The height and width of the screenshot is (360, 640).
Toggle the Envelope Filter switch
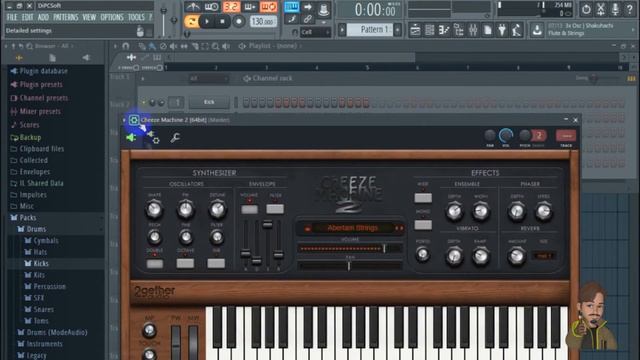tap(275, 209)
